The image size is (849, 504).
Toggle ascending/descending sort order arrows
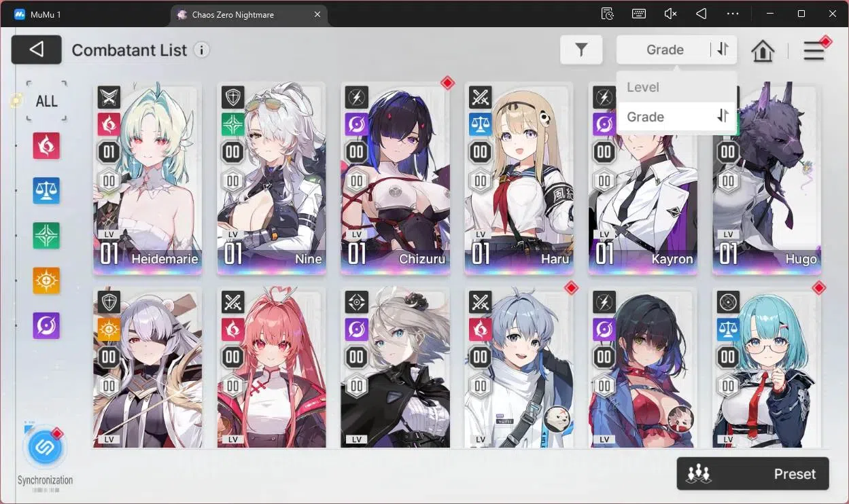tap(723, 50)
